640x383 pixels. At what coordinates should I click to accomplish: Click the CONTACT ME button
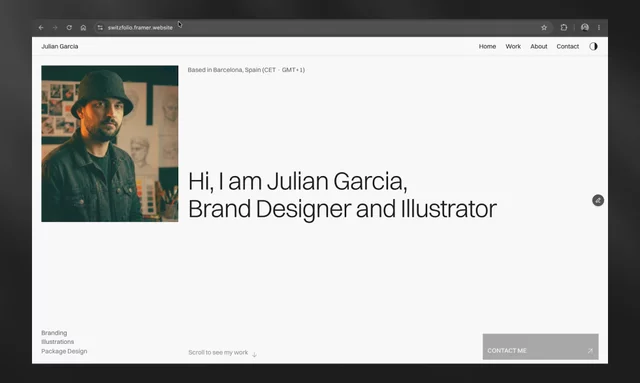point(540,347)
